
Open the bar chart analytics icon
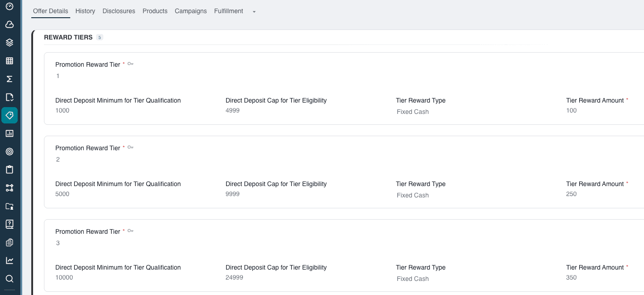[10, 133]
